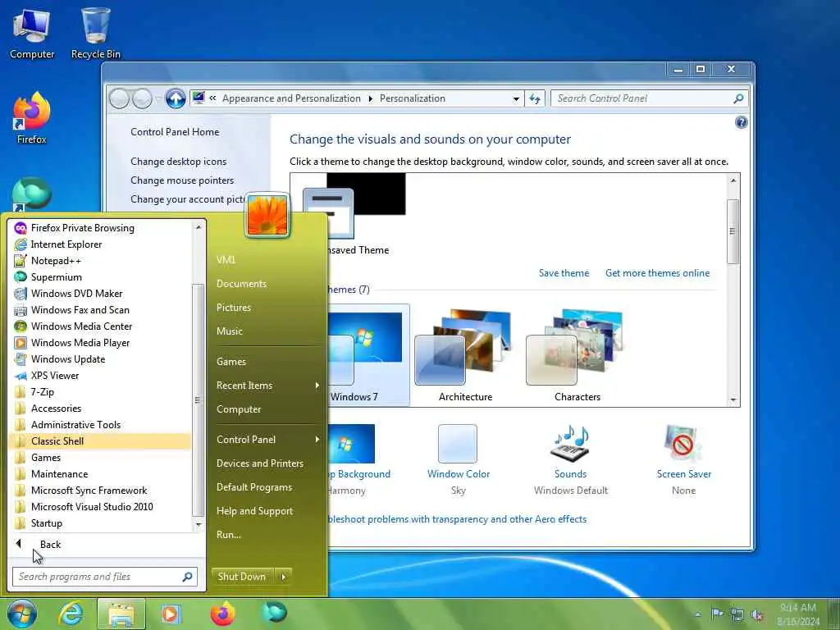This screenshot has width=840, height=630.
Task: Launch Firefox from the taskbar
Action: 223,614
